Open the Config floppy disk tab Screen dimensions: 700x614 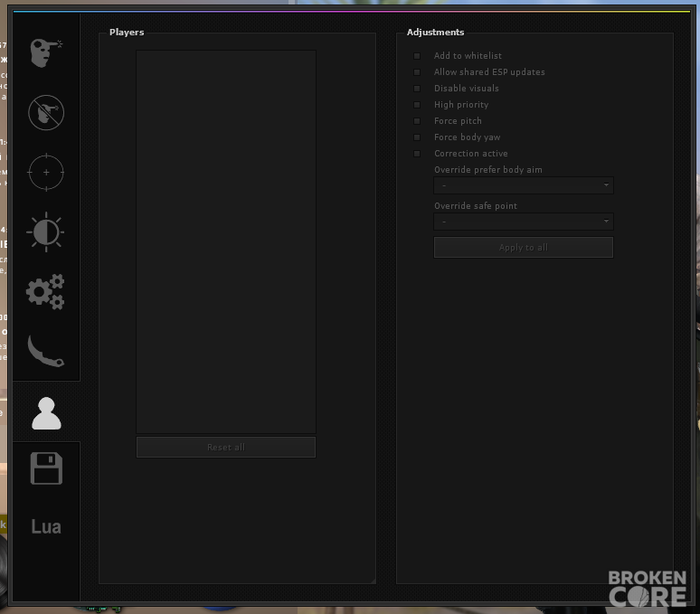(x=46, y=468)
